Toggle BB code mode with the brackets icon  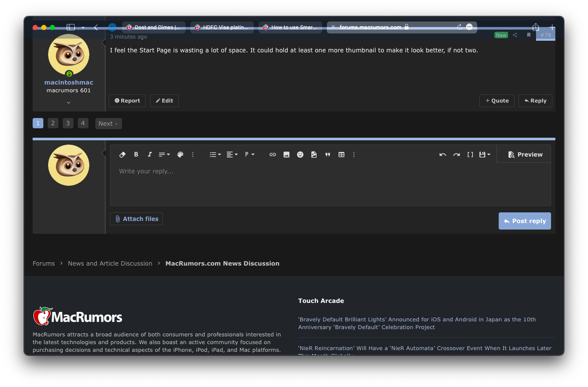pos(470,154)
